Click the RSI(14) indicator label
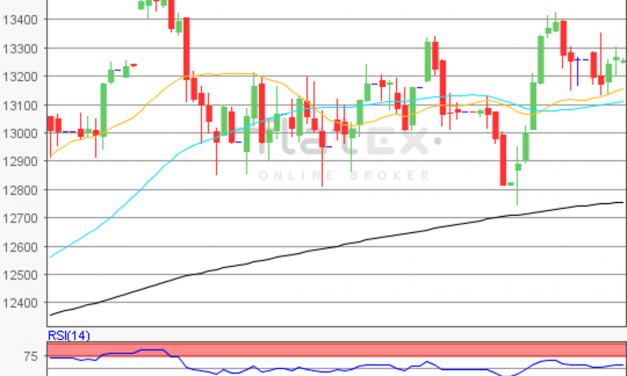This screenshot has height=376, width=627. point(69,336)
